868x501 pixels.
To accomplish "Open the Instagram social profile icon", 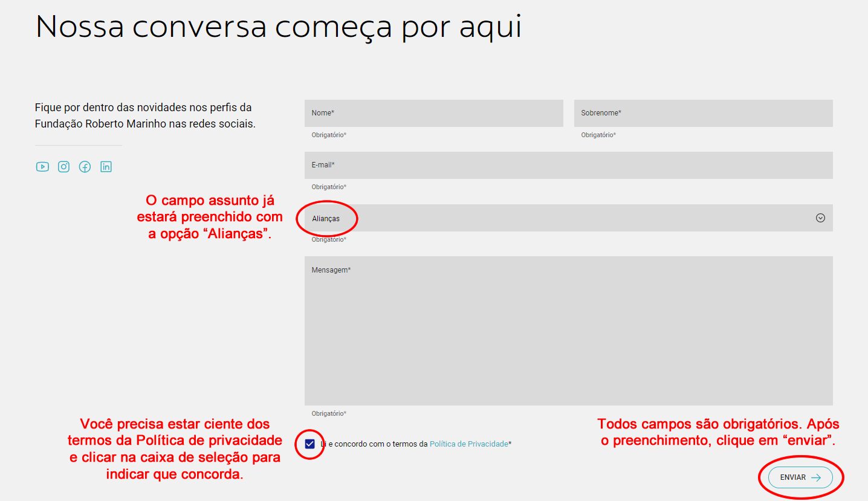I will (63, 167).
